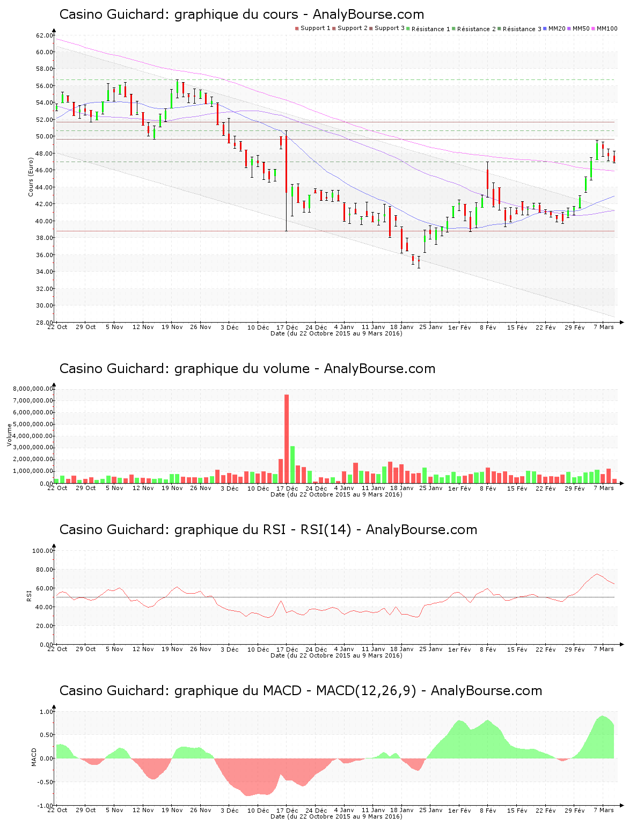Screen dimensions: 644x832
Task: Select the Support 2 legend label
Action: pyautogui.click(x=353, y=28)
